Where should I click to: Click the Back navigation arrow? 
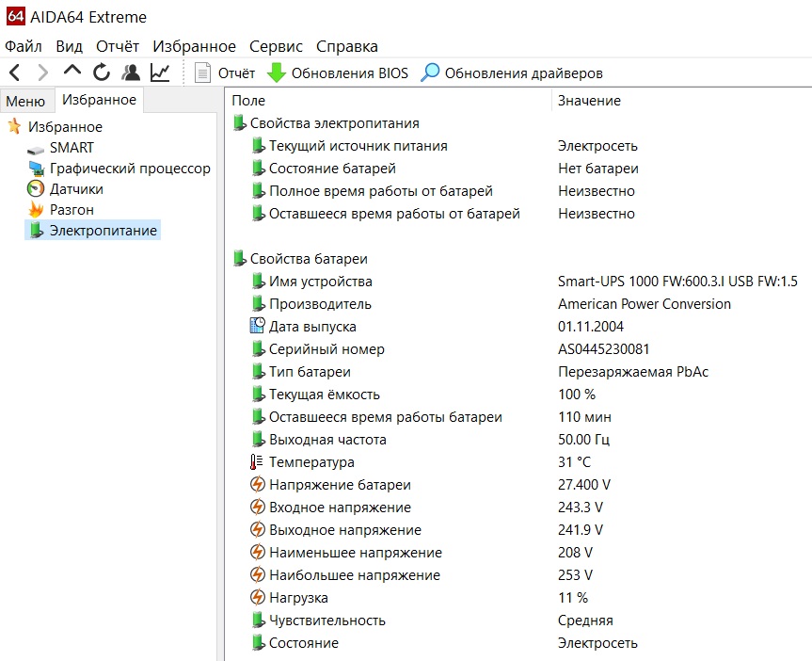coord(14,73)
